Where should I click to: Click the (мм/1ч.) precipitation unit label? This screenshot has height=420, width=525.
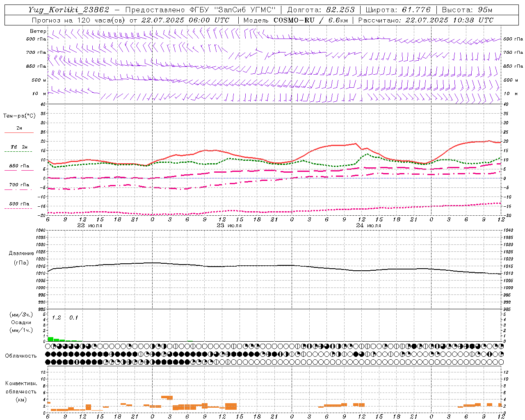tap(21, 330)
